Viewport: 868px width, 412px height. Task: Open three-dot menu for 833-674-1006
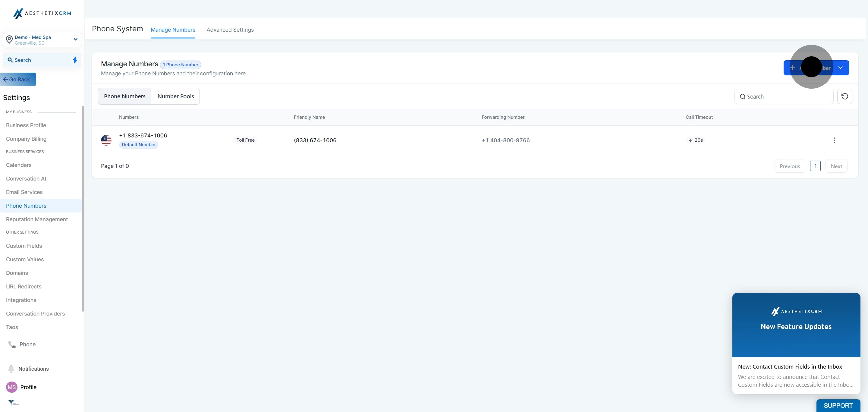click(834, 140)
